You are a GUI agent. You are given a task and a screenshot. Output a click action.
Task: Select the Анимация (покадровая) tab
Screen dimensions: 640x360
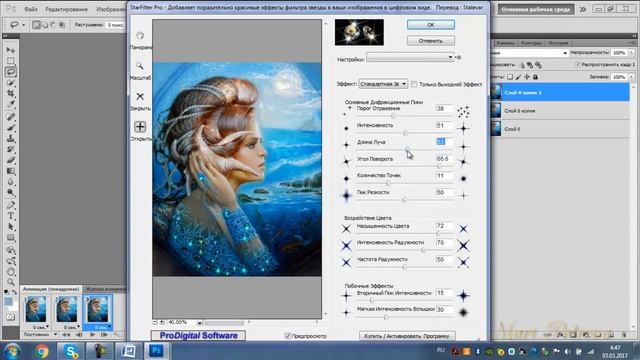click(51, 289)
